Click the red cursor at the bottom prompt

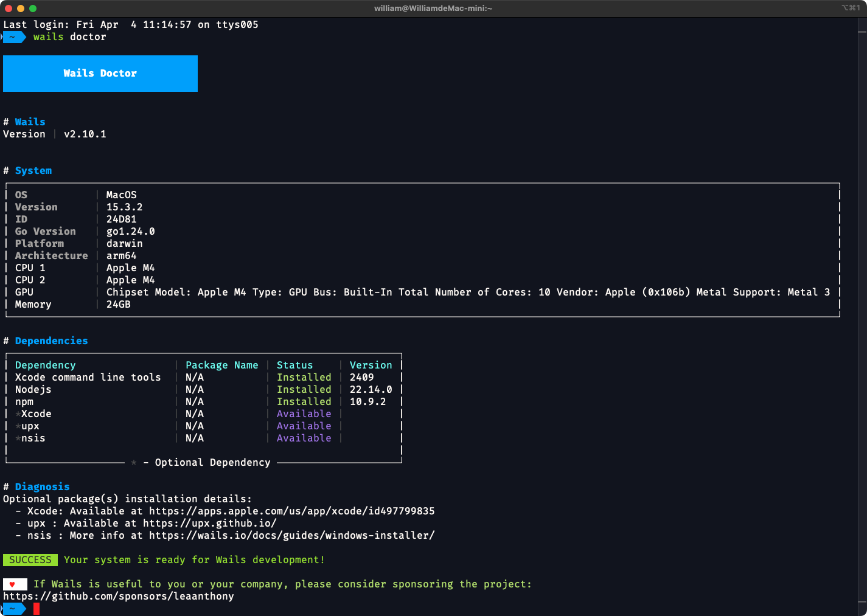click(x=37, y=609)
